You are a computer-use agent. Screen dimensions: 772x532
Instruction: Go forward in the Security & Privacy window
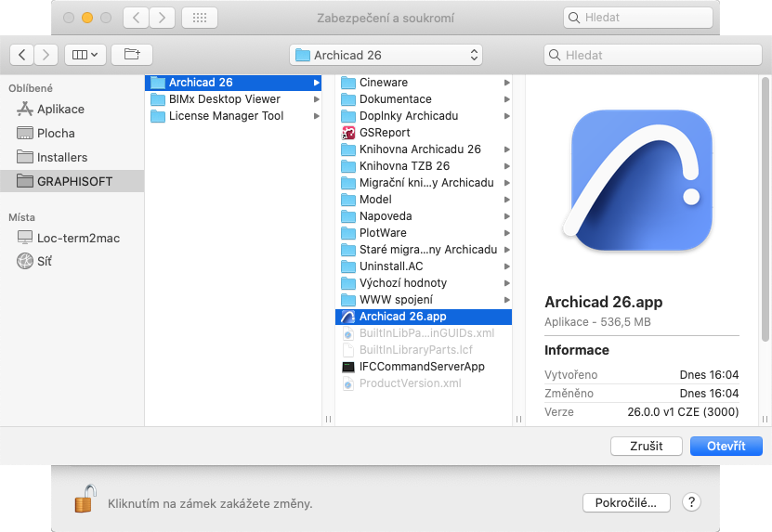[162, 19]
